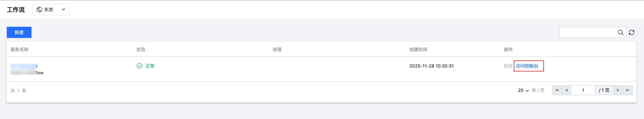Click the 状态 column header
This screenshot has height=119, width=644.
pos(141,49)
